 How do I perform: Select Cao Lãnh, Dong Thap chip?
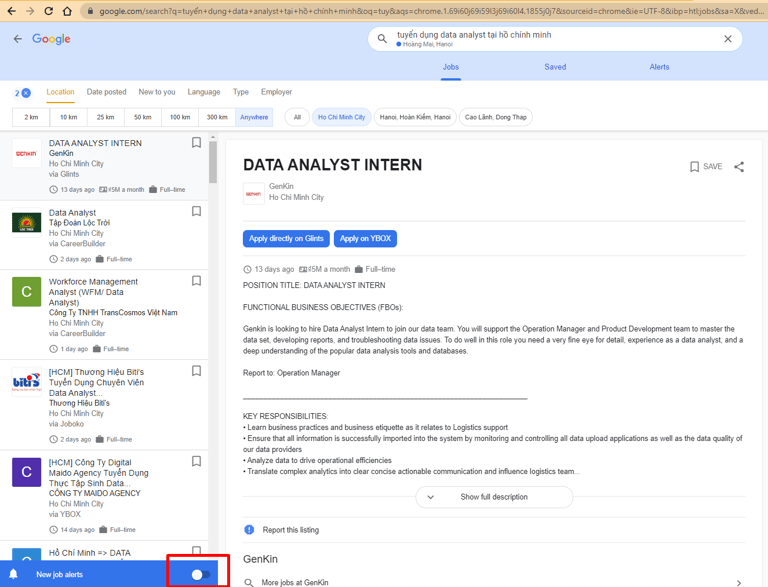(496, 117)
